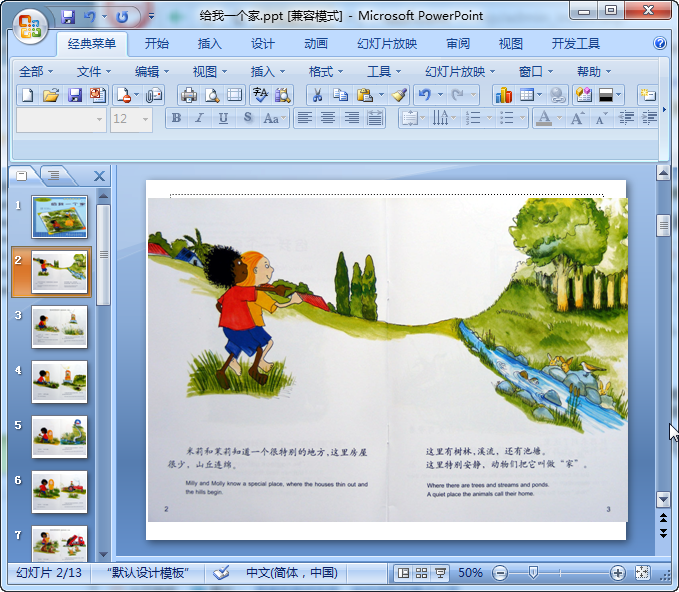Switch to the 插入 ribbon tab
The height and width of the screenshot is (592, 679).
tap(210, 43)
